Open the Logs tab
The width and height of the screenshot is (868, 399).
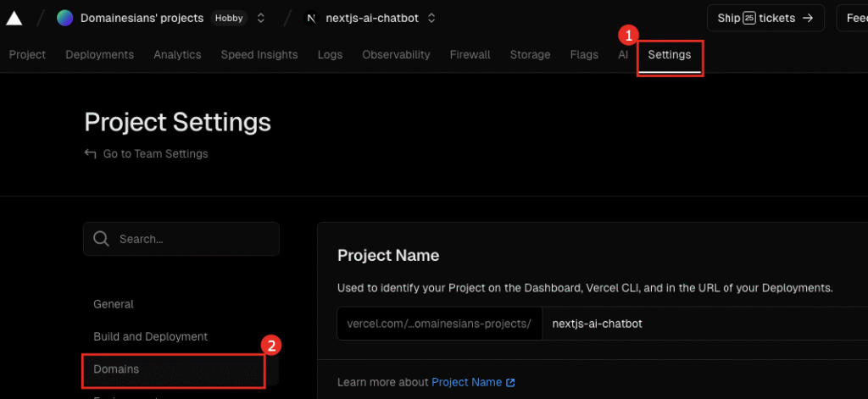330,55
